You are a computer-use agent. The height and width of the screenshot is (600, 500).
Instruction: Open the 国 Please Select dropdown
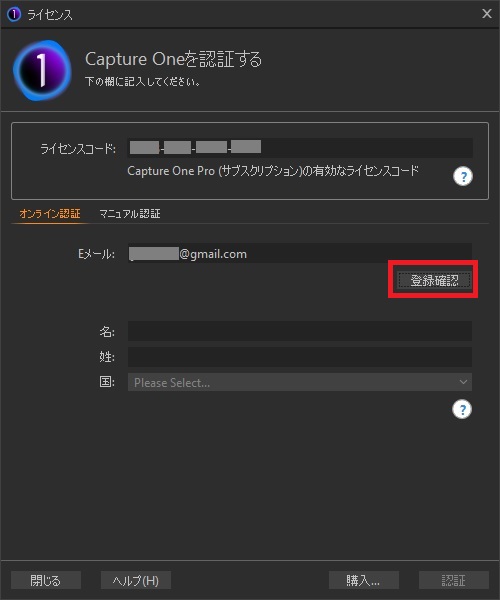point(300,382)
